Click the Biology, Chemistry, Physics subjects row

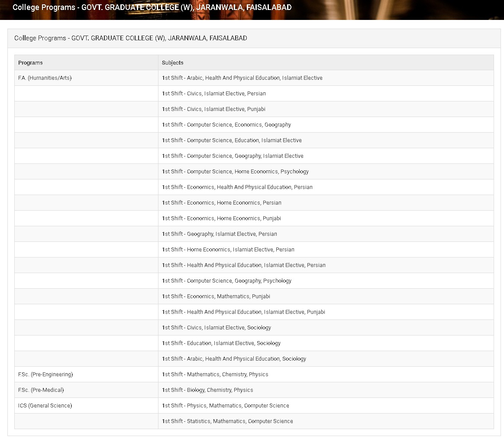coord(208,390)
